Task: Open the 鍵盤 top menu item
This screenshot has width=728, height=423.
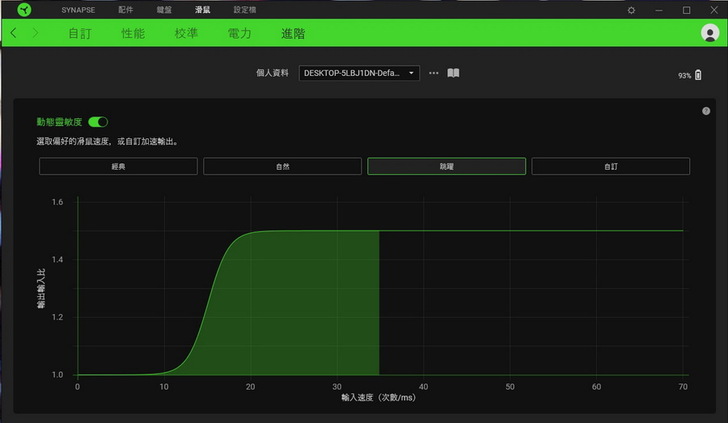Action: point(164,9)
